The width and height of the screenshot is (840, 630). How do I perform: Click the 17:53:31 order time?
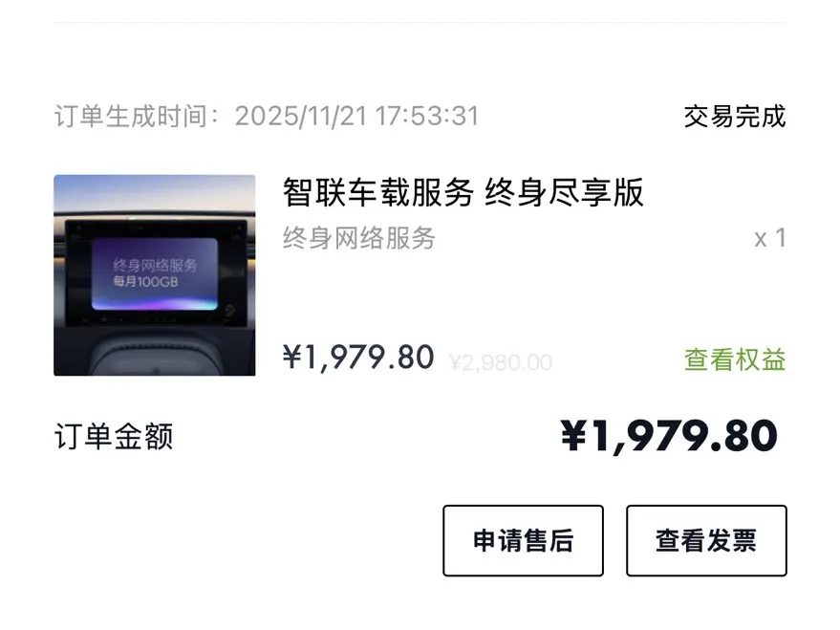(427, 117)
